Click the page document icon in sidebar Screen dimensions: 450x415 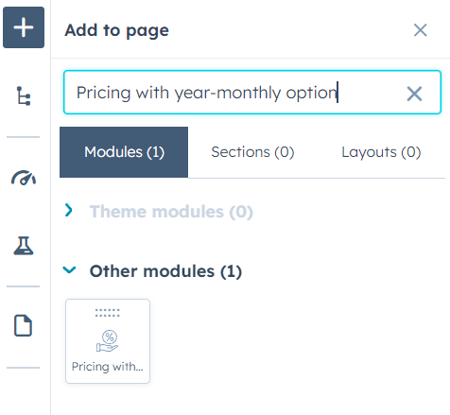click(23, 325)
